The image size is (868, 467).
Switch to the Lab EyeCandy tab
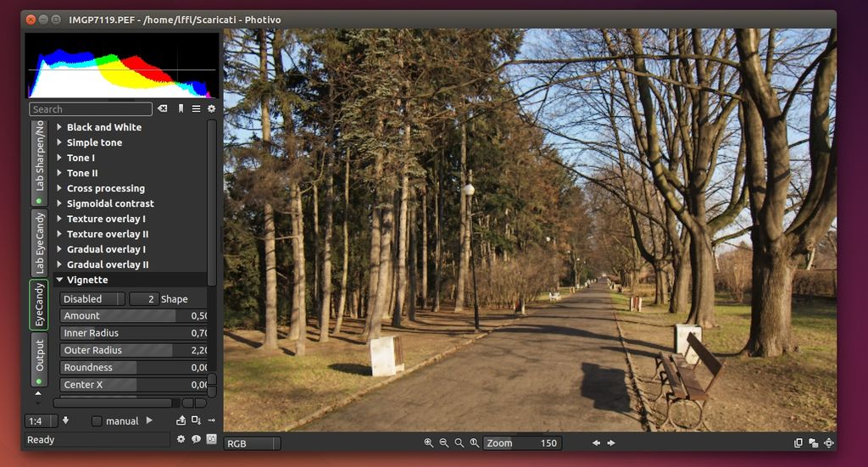coord(39,242)
